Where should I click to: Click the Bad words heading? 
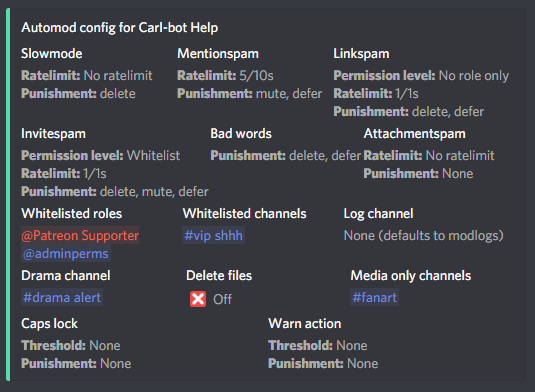[241, 133]
